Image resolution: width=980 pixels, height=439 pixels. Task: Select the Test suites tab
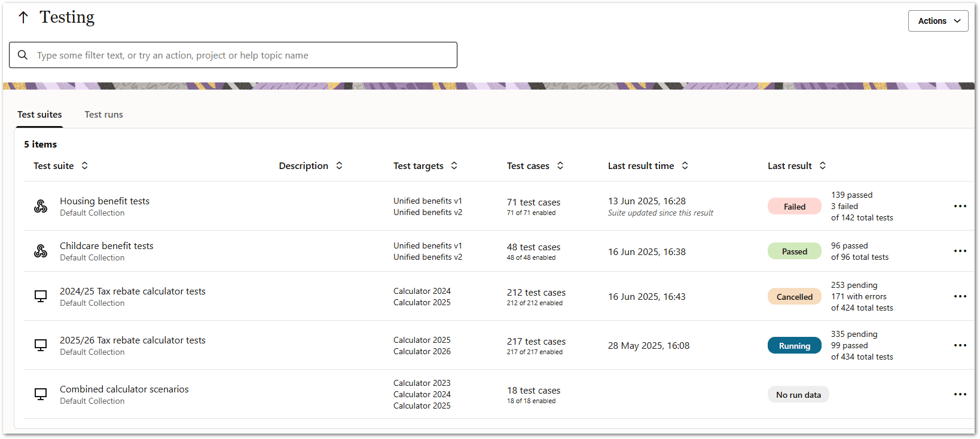pyautogui.click(x=39, y=114)
